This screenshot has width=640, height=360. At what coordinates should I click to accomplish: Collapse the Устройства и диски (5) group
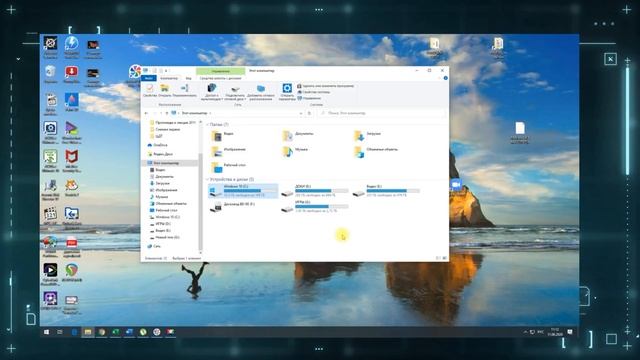tap(207, 179)
